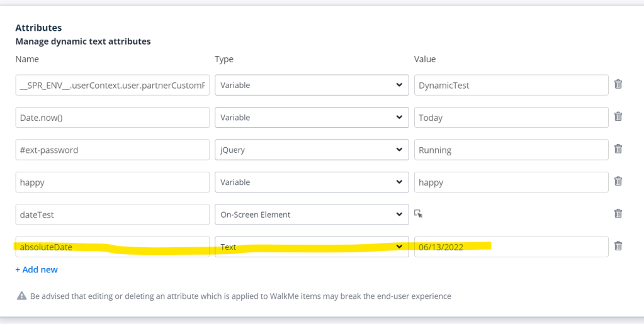Remove the happy attribute via trash icon

(x=618, y=181)
